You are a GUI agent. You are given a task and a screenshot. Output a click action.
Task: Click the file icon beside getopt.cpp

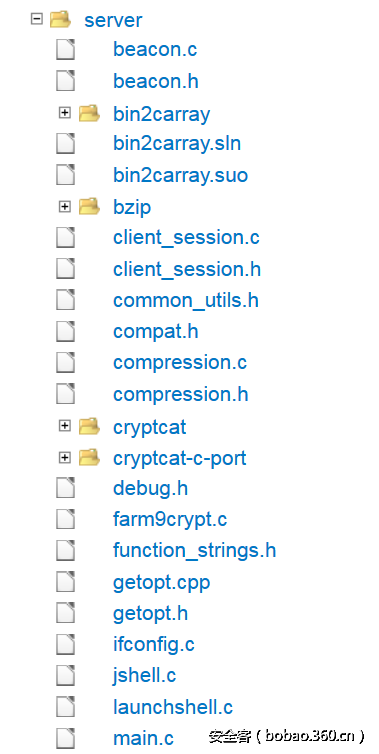tap(65, 582)
